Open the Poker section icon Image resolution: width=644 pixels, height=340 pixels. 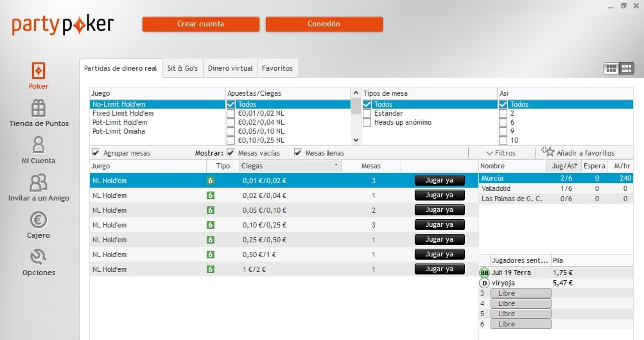click(x=38, y=71)
